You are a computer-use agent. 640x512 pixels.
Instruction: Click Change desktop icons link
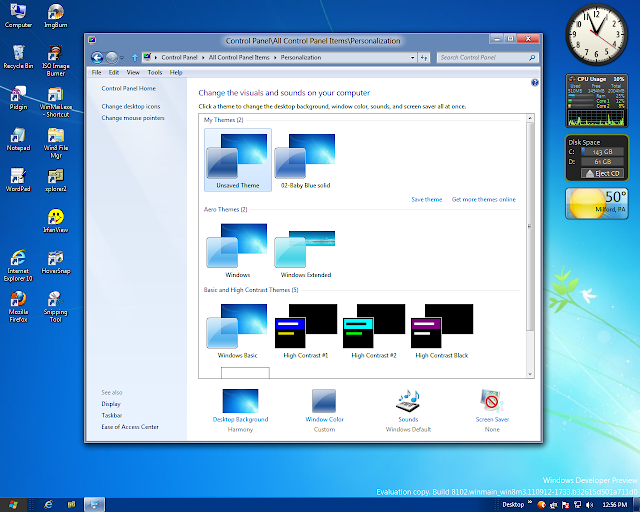point(131,106)
